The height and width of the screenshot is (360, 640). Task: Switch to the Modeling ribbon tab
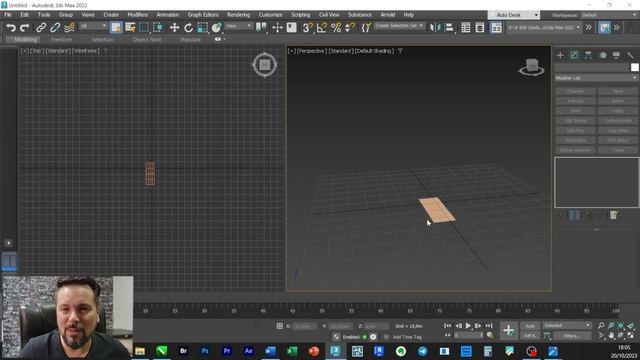pyautogui.click(x=25, y=40)
